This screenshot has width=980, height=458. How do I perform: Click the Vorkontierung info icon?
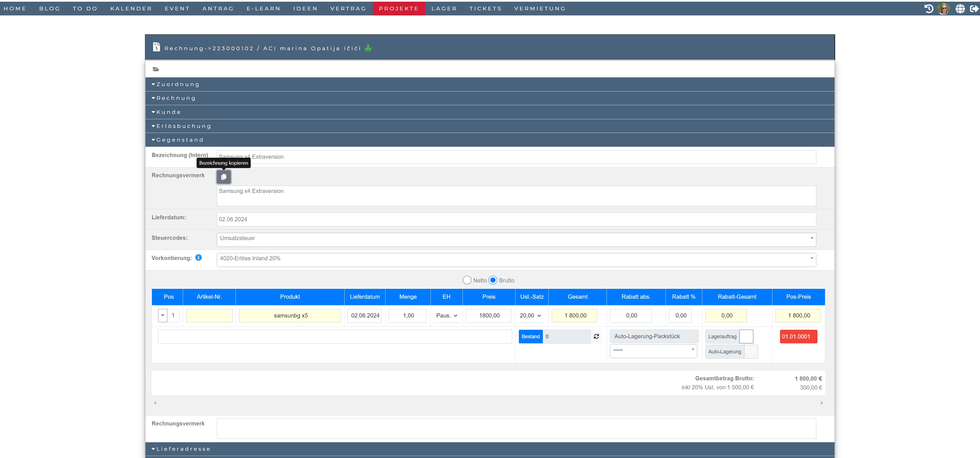coord(198,258)
